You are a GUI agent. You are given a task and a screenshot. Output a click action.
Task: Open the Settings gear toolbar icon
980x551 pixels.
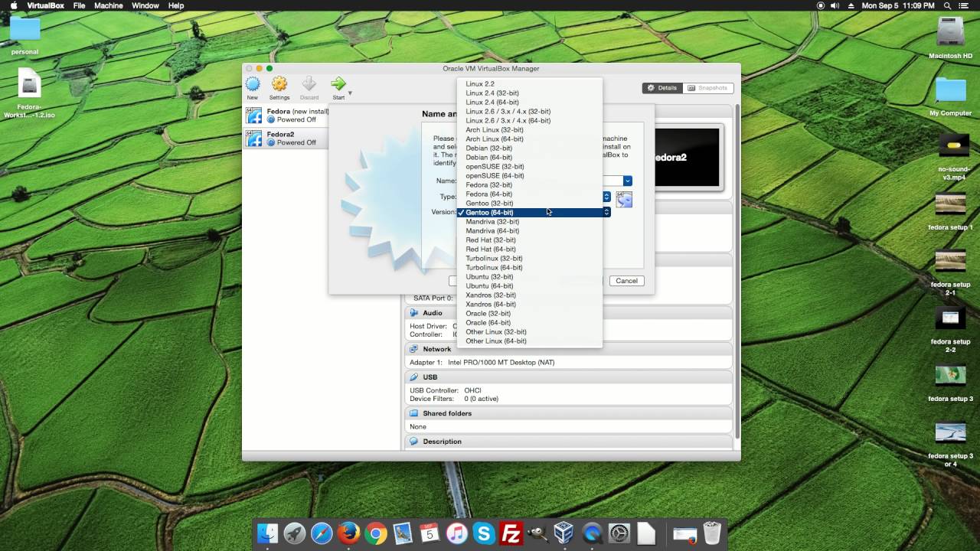pyautogui.click(x=279, y=84)
